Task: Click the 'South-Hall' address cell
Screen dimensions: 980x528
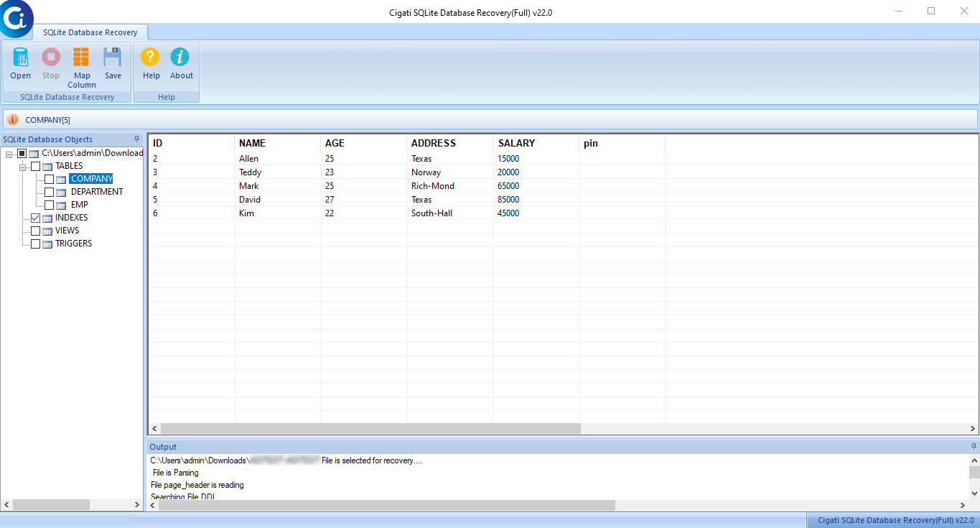Action: 450,213
